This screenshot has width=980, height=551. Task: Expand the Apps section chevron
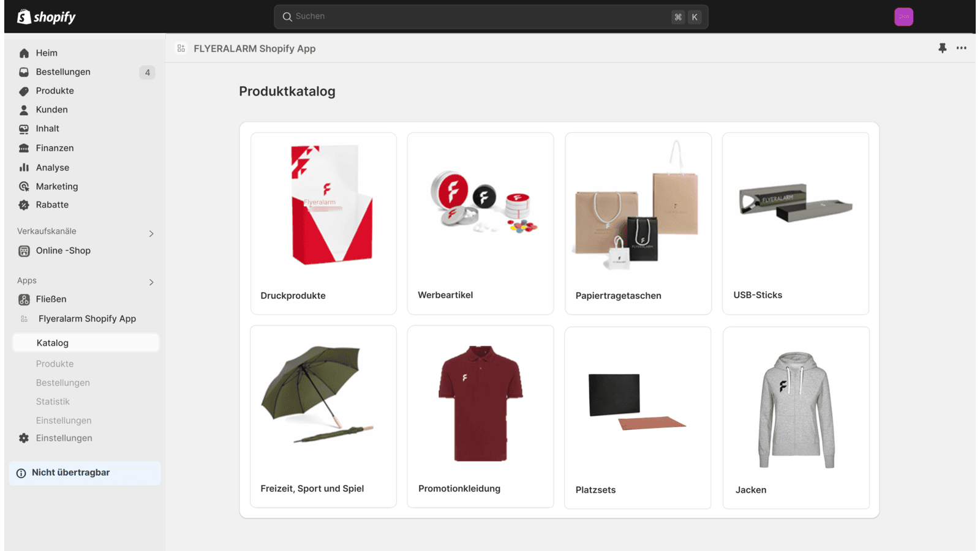click(x=151, y=282)
